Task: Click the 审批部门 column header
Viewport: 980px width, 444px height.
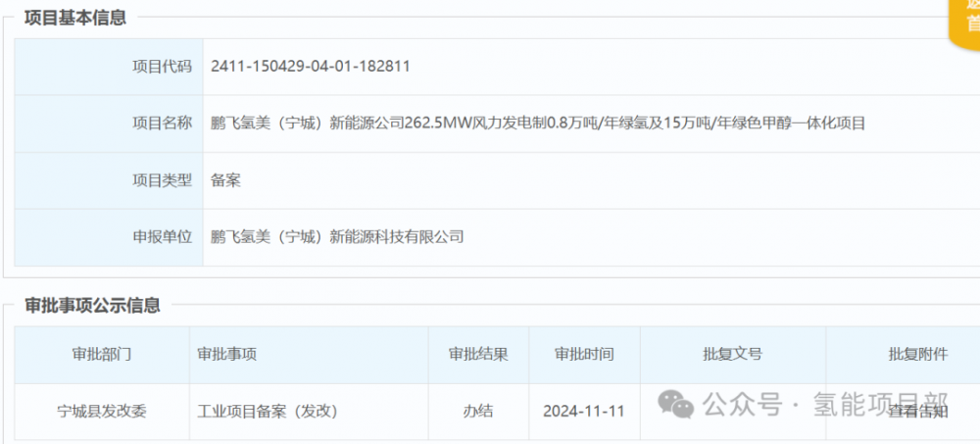Action: pyautogui.click(x=102, y=355)
